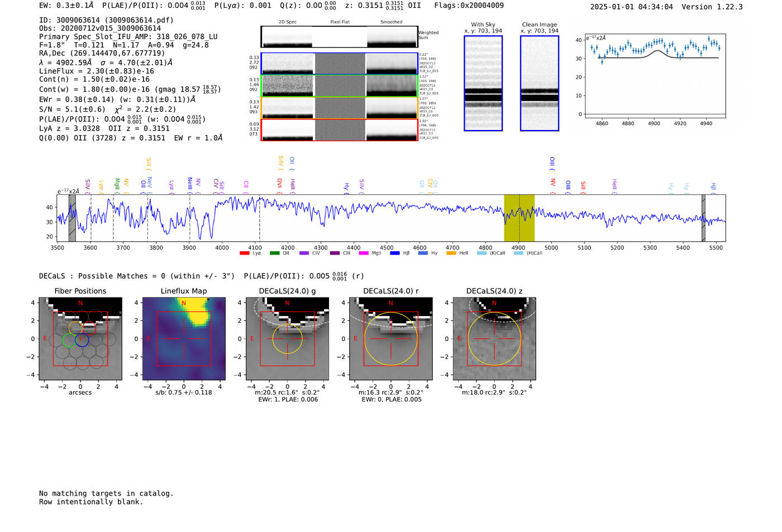Click the green MgII line label above spectrum
782x532 pixels.
(117, 185)
